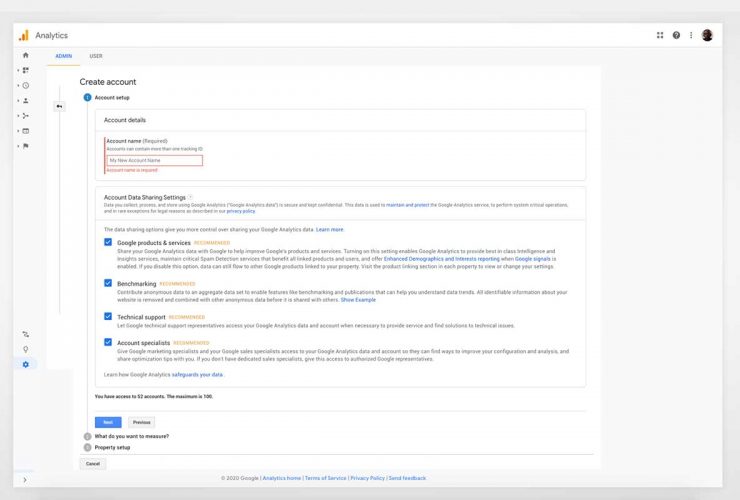Click the Previous button
Viewport: 740px width, 500px height.
[142, 422]
